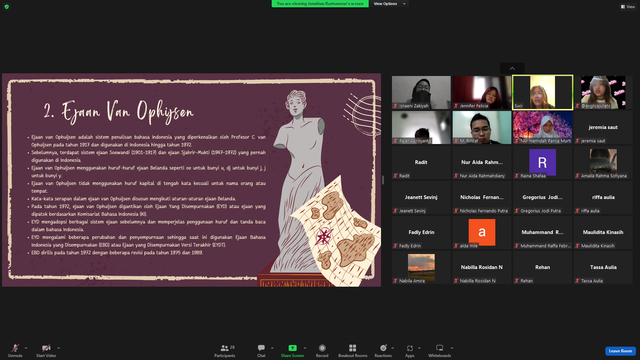The height and width of the screenshot is (360, 640).
Task: Click the Rehan participant tile
Action: (542, 267)
